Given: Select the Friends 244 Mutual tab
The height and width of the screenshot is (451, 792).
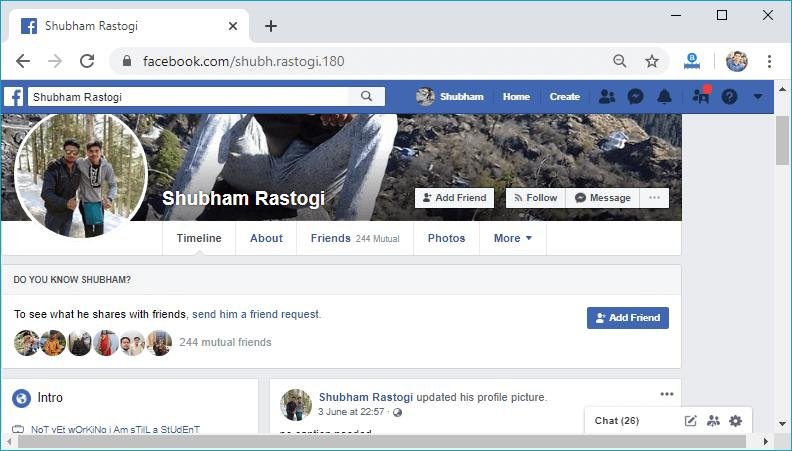Looking at the screenshot, I should (x=355, y=238).
